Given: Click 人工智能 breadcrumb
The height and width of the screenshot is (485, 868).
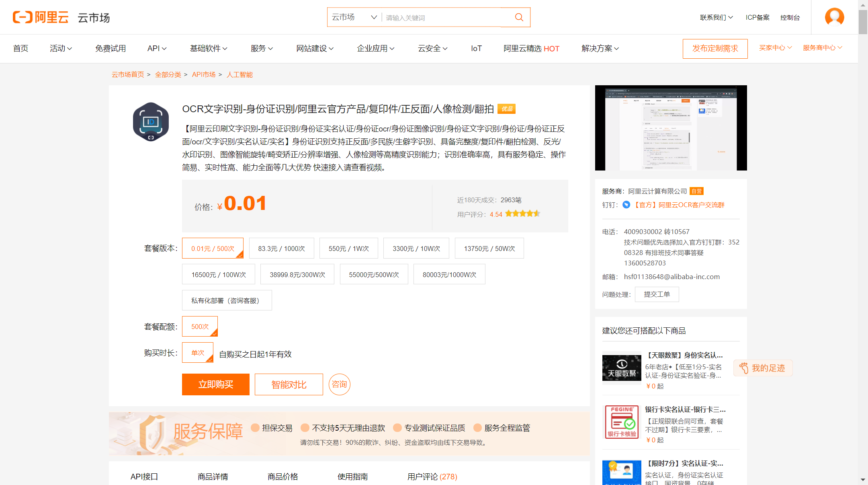Looking at the screenshot, I should 240,74.
